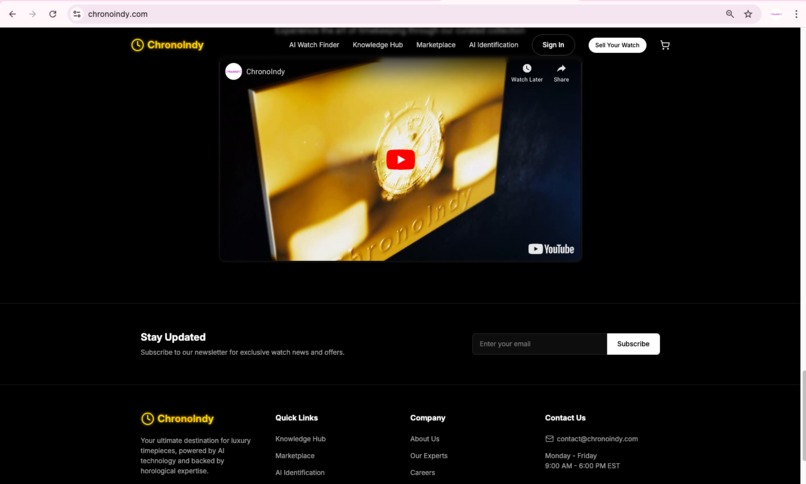Open the browser profile avatar
Viewport: 806px width, 484px height.
tap(776, 14)
